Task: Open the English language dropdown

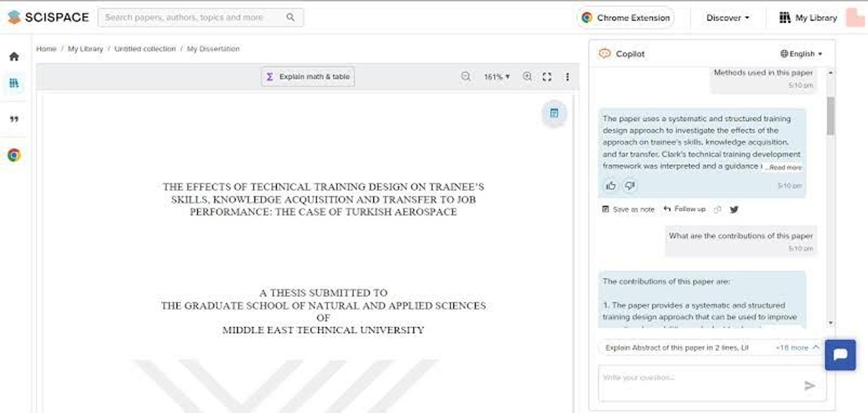Action: point(801,54)
